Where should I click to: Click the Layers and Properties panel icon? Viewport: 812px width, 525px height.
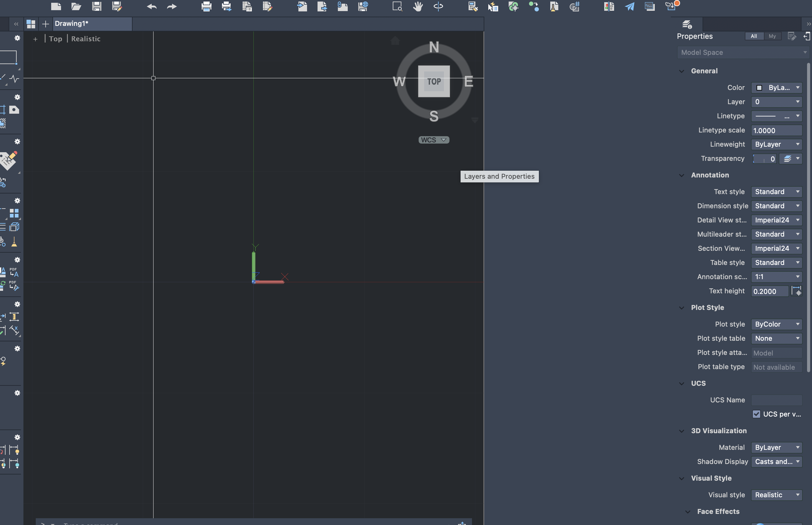pyautogui.click(x=687, y=24)
